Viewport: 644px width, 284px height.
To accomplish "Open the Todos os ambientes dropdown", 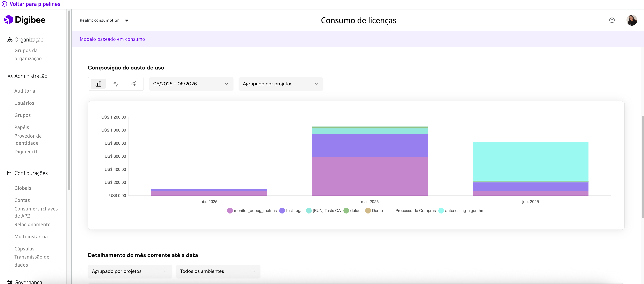I will click(218, 271).
